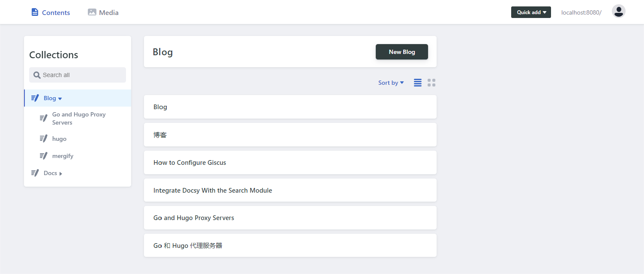Open the Contents tab
Image resolution: width=644 pixels, height=274 pixels.
coord(56,12)
